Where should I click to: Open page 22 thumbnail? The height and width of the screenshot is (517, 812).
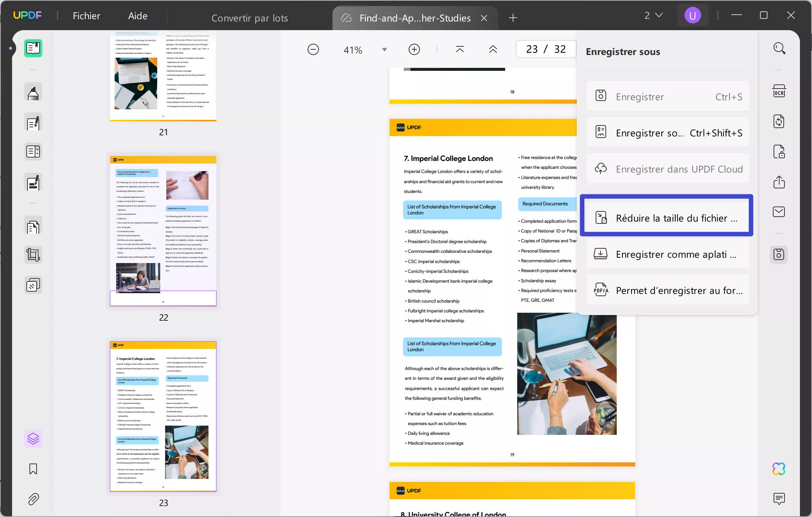(163, 231)
